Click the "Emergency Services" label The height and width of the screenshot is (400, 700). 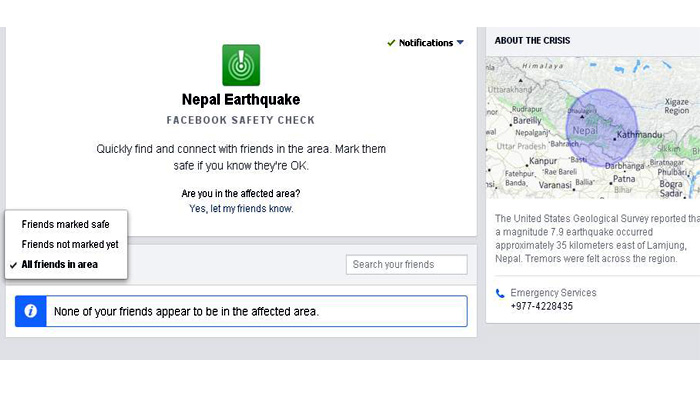553,293
